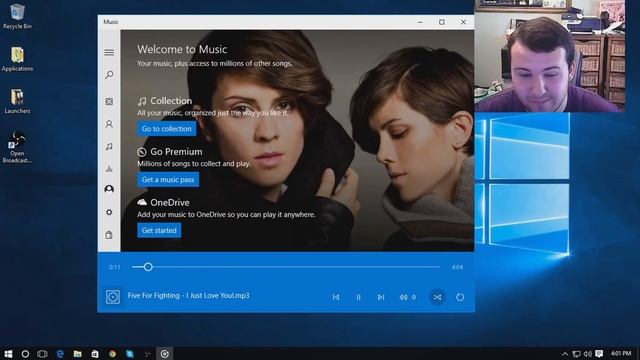Screen dimensions: 640x360
Task: Toggle repeat playback
Action: pyautogui.click(x=460, y=297)
